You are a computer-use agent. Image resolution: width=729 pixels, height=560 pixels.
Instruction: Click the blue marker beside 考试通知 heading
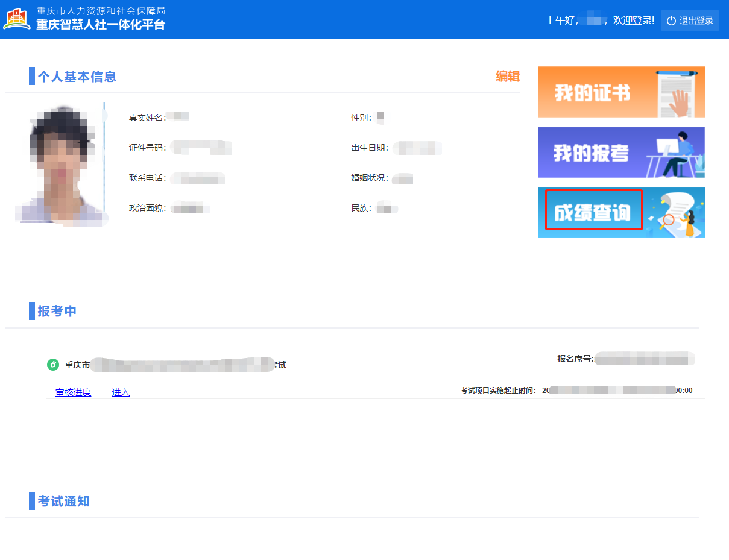pos(31,501)
